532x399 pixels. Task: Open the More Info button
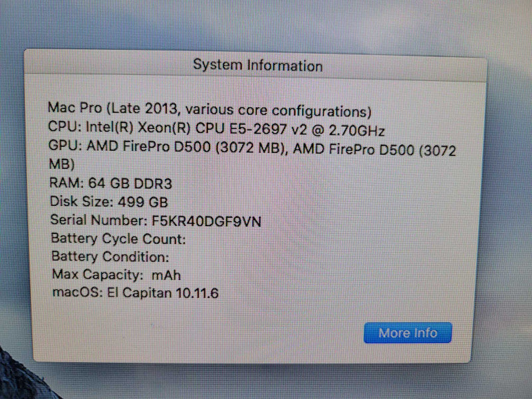408,333
